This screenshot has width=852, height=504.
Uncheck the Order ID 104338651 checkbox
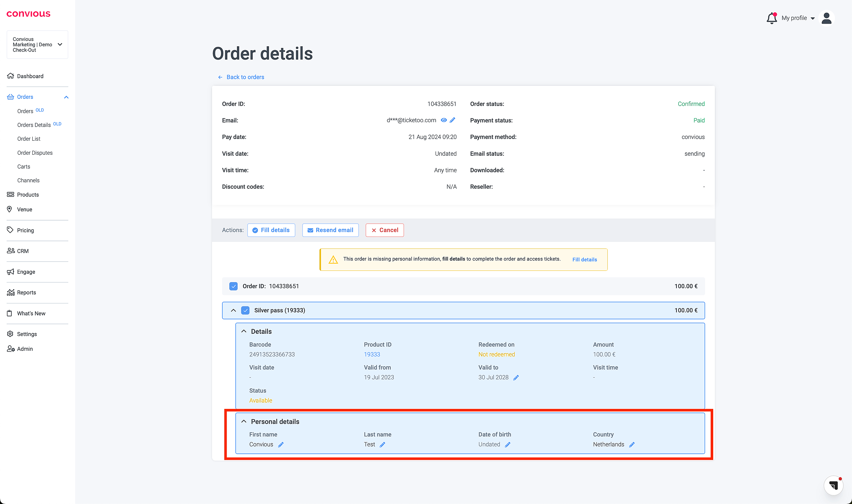click(233, 286)
